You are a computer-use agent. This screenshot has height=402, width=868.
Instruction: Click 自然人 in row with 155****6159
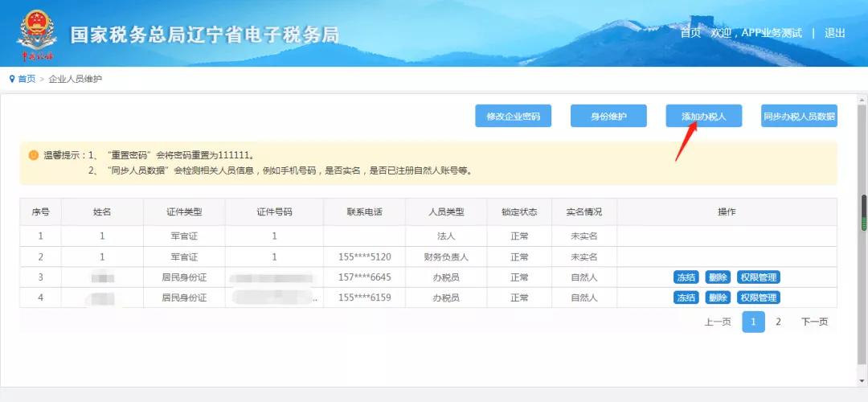(x=584, y=298)
